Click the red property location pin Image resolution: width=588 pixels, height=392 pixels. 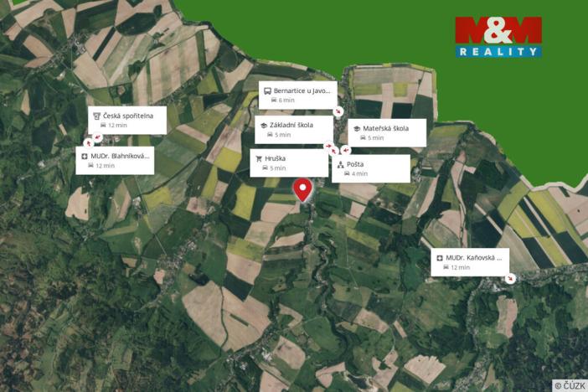tap(302, 191)
